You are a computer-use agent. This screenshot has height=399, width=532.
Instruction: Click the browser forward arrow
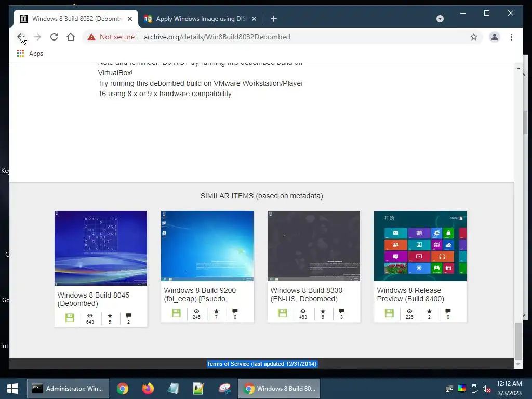[37, 37]
